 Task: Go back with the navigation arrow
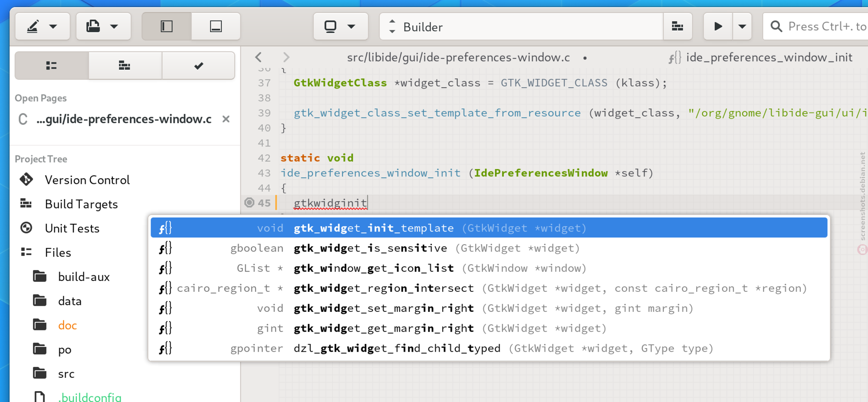(259, 57)
